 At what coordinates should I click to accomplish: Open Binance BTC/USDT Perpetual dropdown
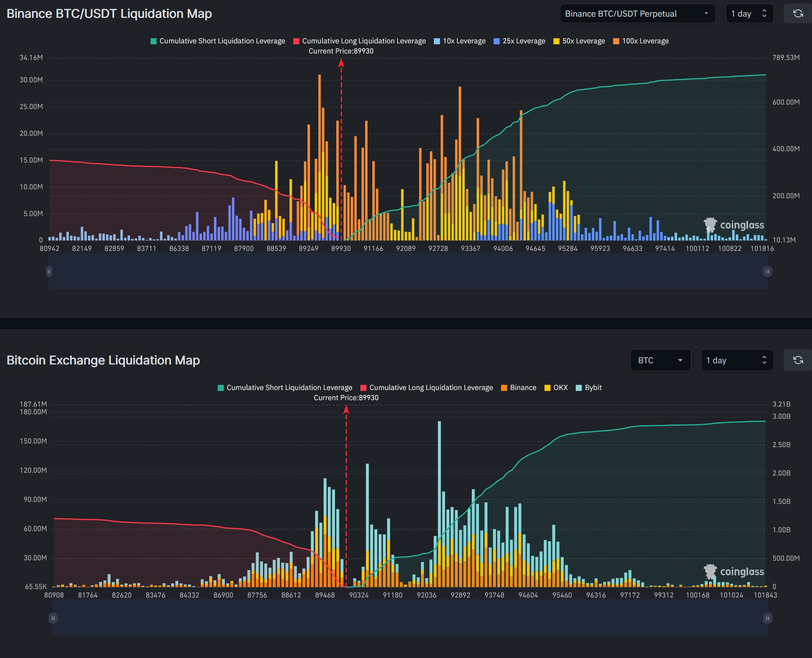click(x=637, y=14)
